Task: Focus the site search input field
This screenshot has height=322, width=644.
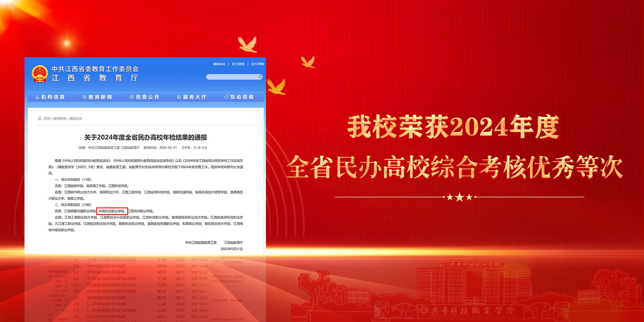Action: (x=232, y=77)
